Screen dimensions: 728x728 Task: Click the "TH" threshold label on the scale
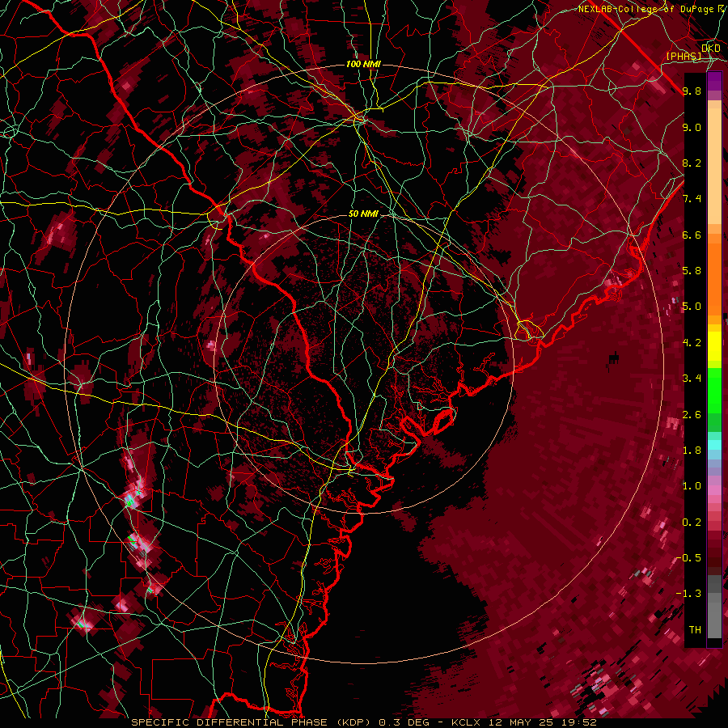pyautogui.click(x=695, y=630)
